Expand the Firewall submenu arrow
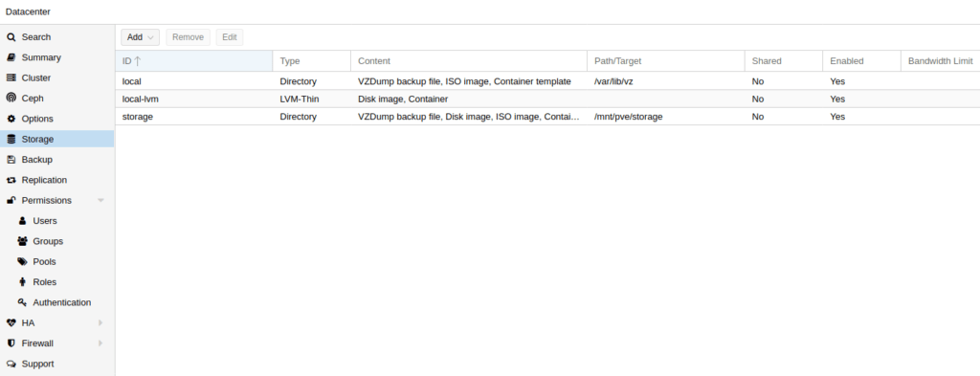 [100, 343]
